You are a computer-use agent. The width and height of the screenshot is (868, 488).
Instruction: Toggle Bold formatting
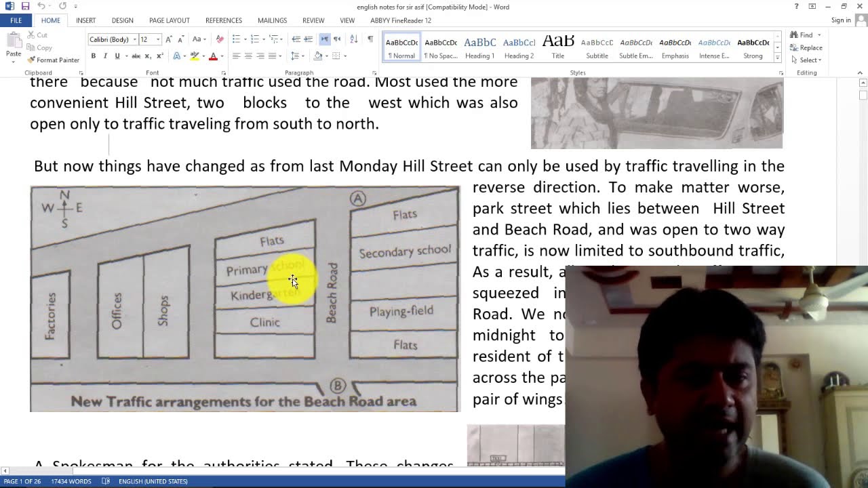click(x=93, y=56)
